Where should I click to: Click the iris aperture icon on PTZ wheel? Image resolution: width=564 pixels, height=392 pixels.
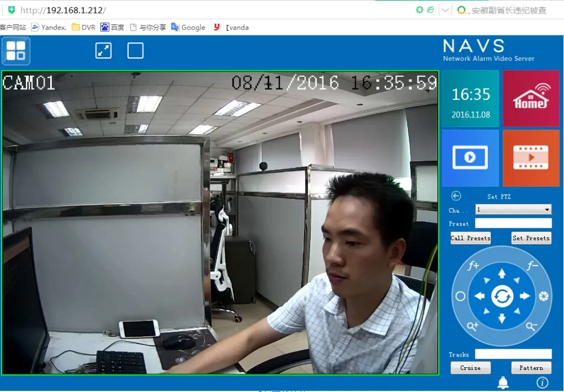pos(543,296)
